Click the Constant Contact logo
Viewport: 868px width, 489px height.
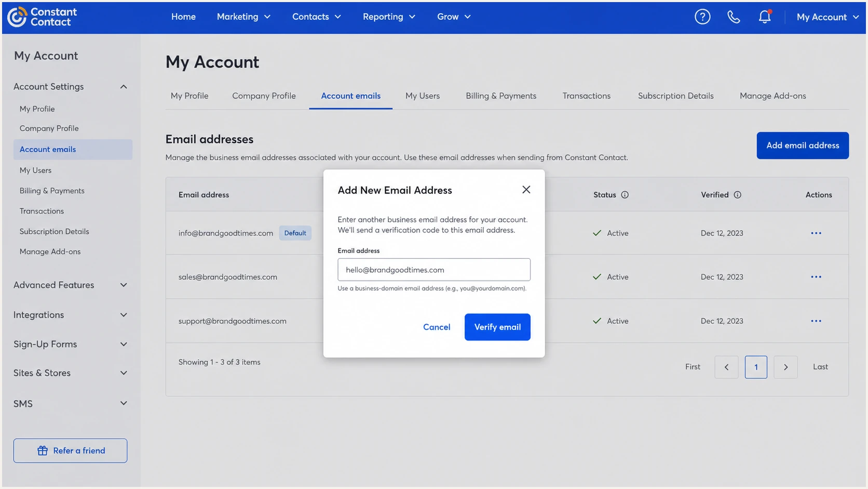[x=42, y=17]
